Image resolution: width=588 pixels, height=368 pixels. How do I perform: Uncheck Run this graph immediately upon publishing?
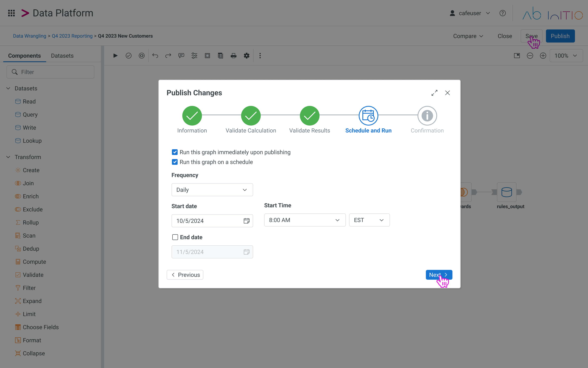(x=175, y=152)
